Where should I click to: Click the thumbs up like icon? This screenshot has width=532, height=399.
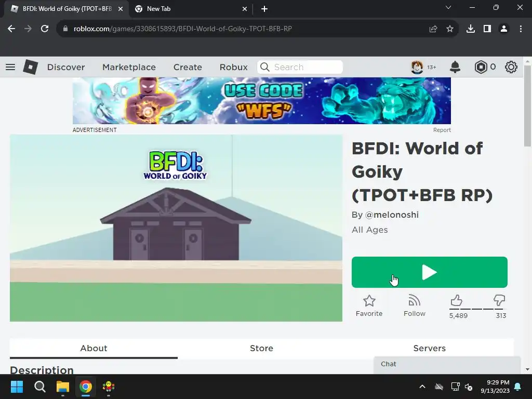456,300
